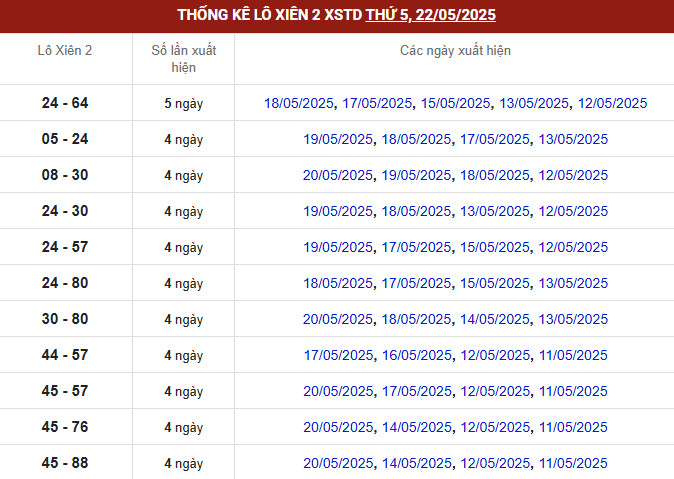Open 19/05/2025 link in the 24 - 57 row
Viewport: 674px width, 479px height.
tap(338, 247)
